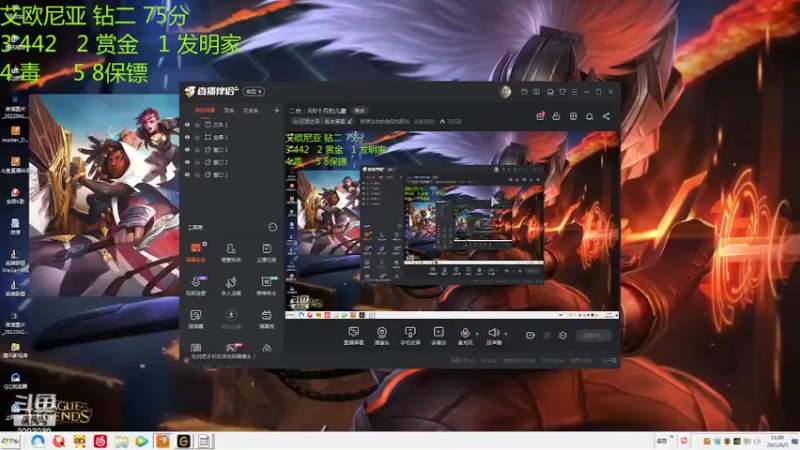Screen dimensions: 800x450
Task: Open the person-silhouette assistant tool
Action: point(231,253)
